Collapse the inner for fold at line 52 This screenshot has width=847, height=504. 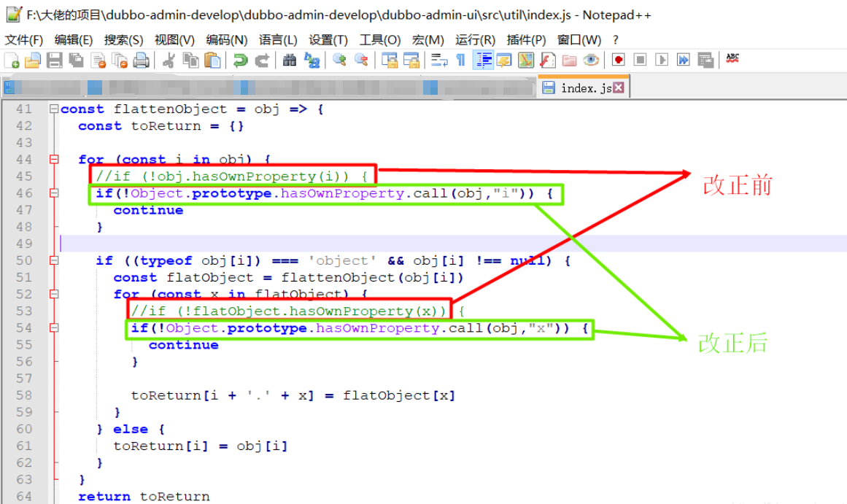54,294
